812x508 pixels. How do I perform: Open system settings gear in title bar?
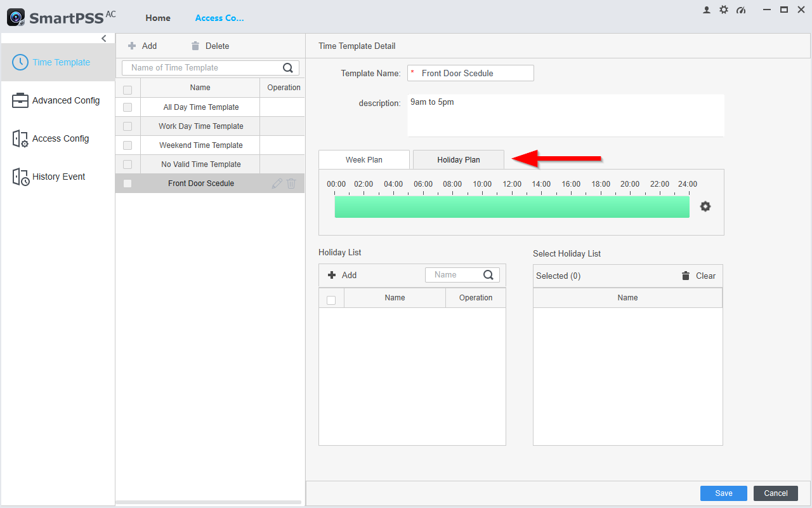[724, 10]
